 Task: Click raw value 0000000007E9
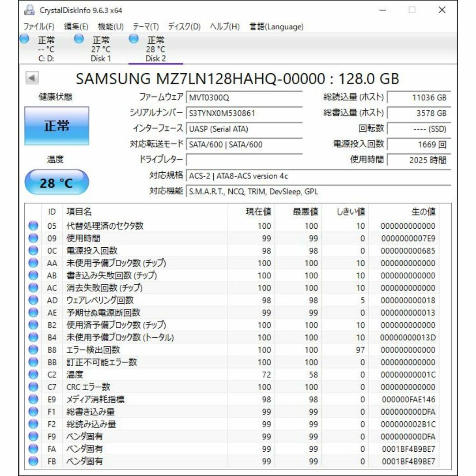tap(408, 238)
